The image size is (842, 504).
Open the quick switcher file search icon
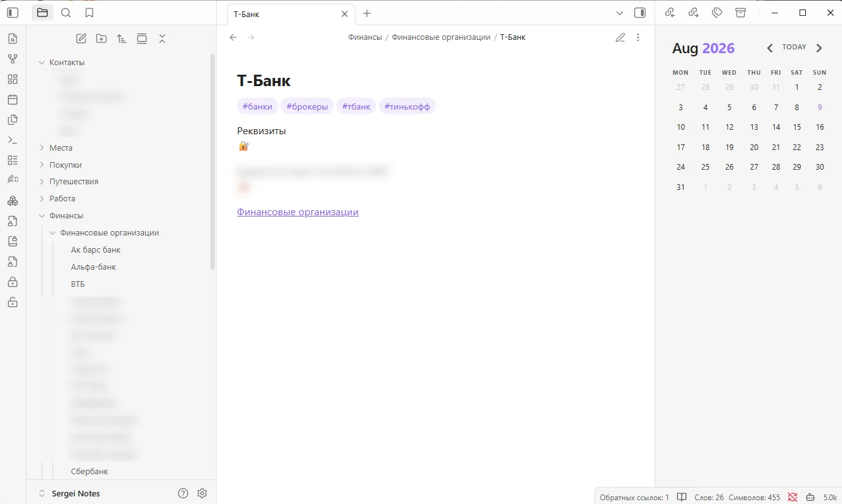[x=13, y=39]
